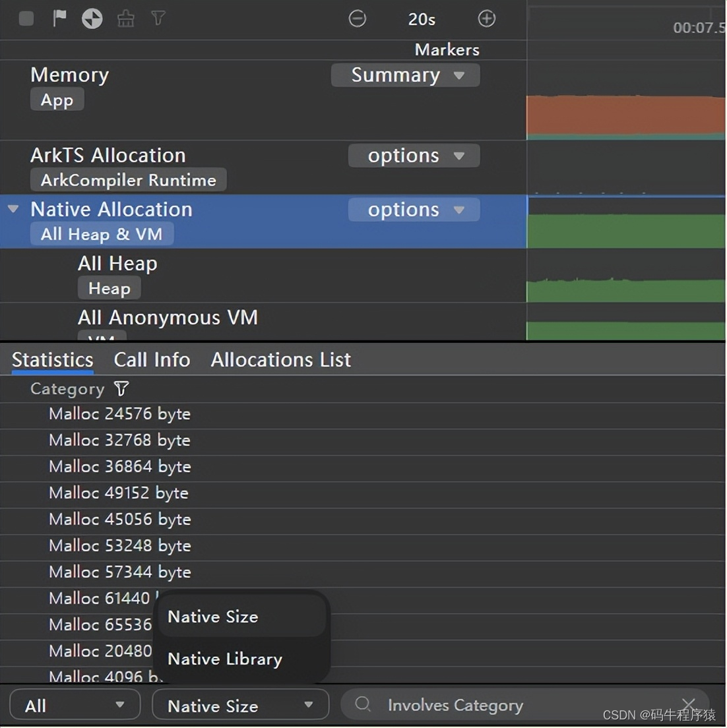Click the green All Anonymous VM chart
727x728 pixels.
coord(625,331)
